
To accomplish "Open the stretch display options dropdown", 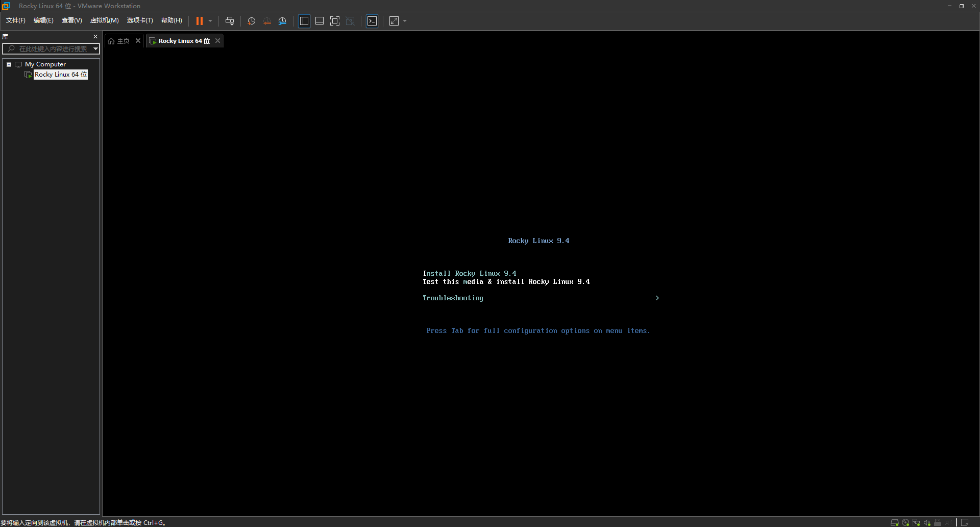I will (x=405, y=21).
